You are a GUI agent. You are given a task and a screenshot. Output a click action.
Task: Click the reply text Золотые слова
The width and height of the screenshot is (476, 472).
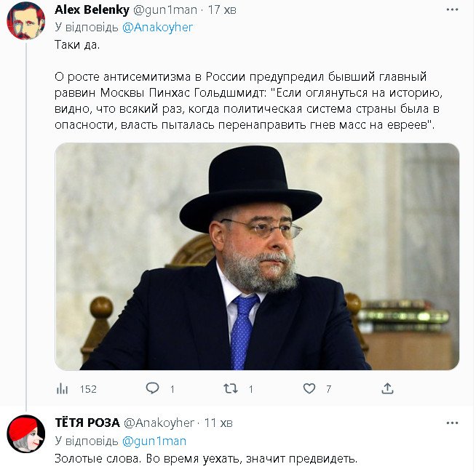click(x=206, y=458)
